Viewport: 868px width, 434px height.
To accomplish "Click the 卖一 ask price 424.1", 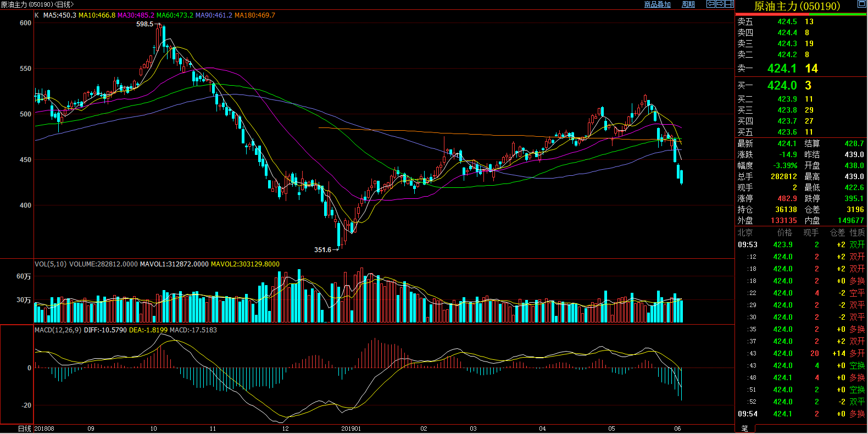I will [x=782, y=69].
